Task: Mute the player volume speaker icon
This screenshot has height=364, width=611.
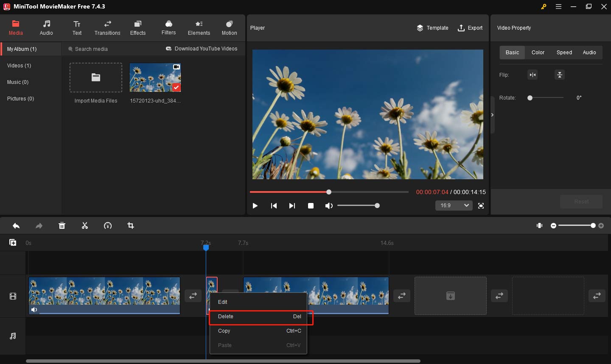Action: (x=329, y=206)
